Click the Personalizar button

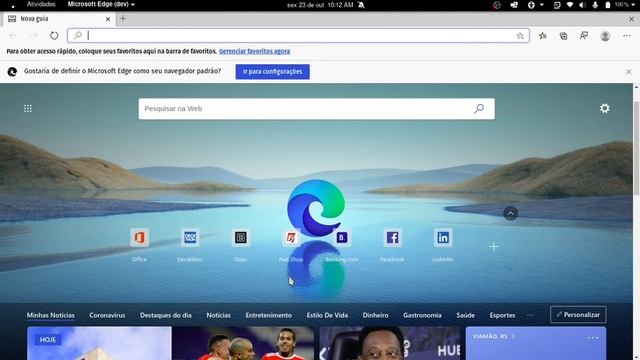click(x=578, y=315)
